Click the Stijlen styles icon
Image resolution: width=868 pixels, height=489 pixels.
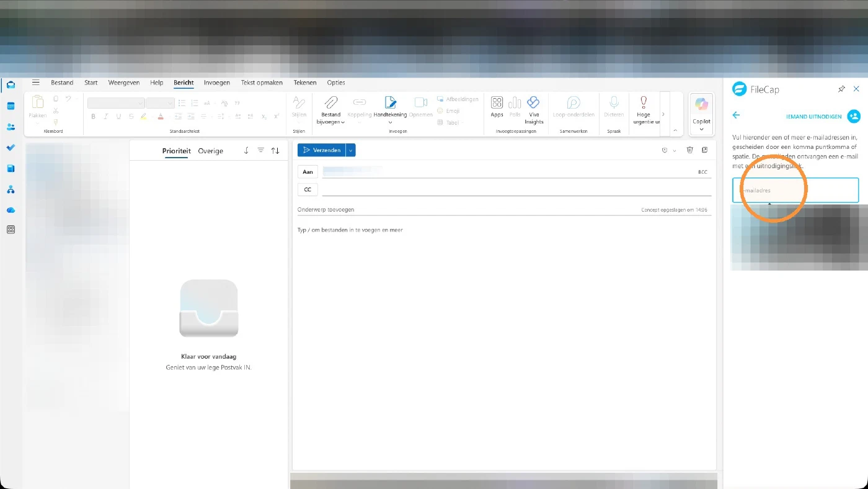pyautogui.click(x=299, y=102)
